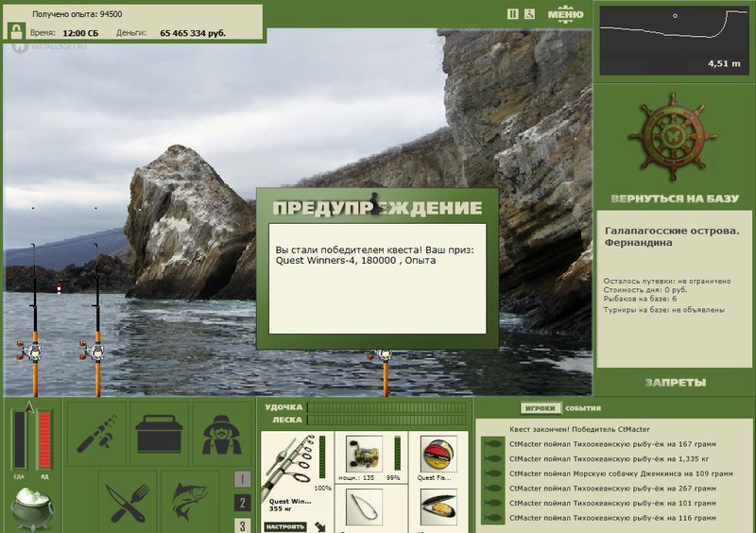
Task: Click the rod weight label 355 кг
Action: point(283,508)
